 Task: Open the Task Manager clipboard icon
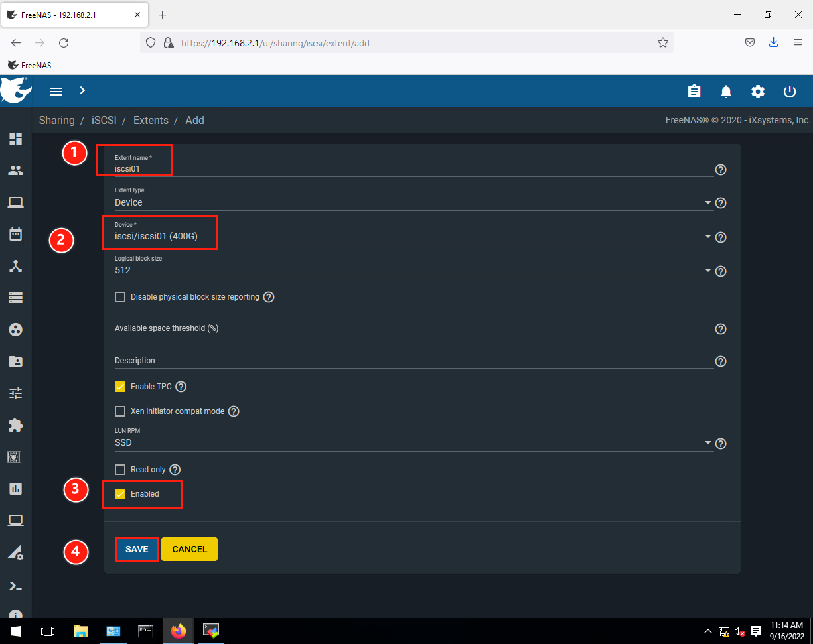click(x=694, y=92)
